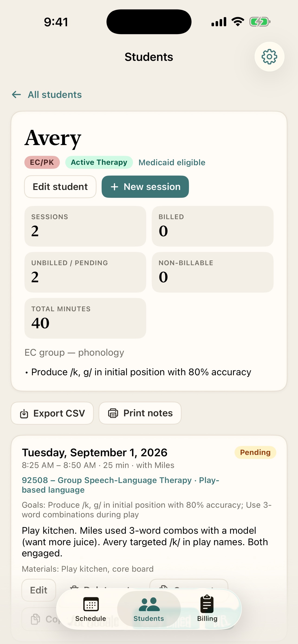298x644 pixels.
Task: Tap the battery icon in status bar
Action: (x=260, y=22)
